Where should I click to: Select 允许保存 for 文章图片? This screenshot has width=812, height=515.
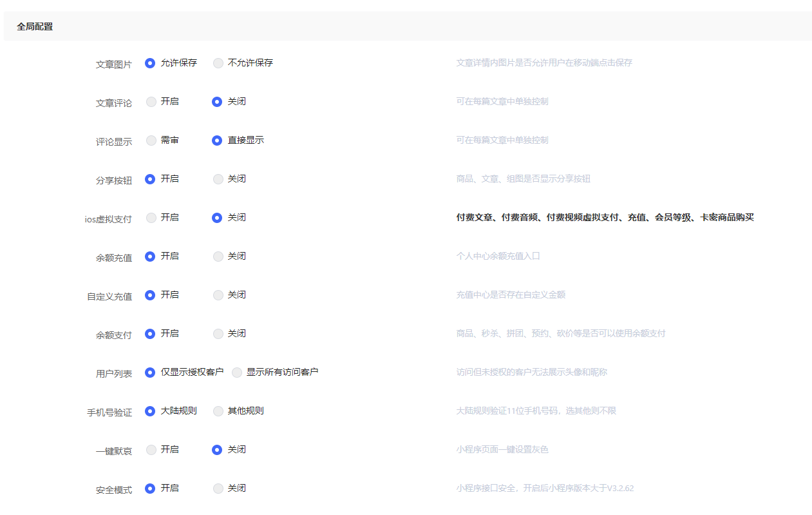(x=150, y=63)
